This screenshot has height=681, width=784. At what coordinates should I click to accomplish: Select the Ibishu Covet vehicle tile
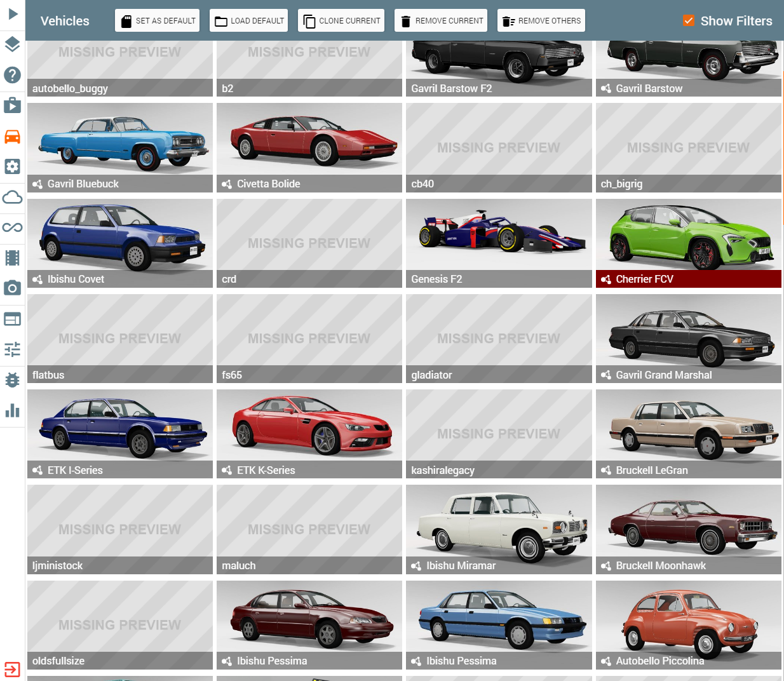click(120, 243)
